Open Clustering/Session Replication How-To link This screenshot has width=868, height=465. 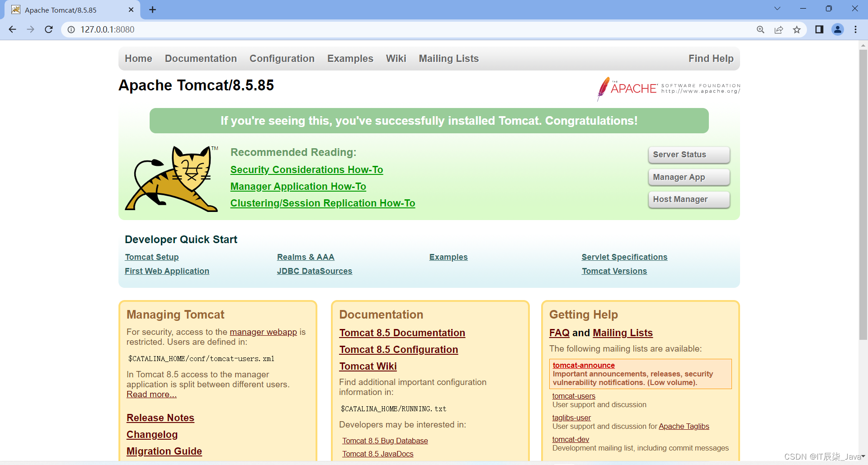pos(323,203)
